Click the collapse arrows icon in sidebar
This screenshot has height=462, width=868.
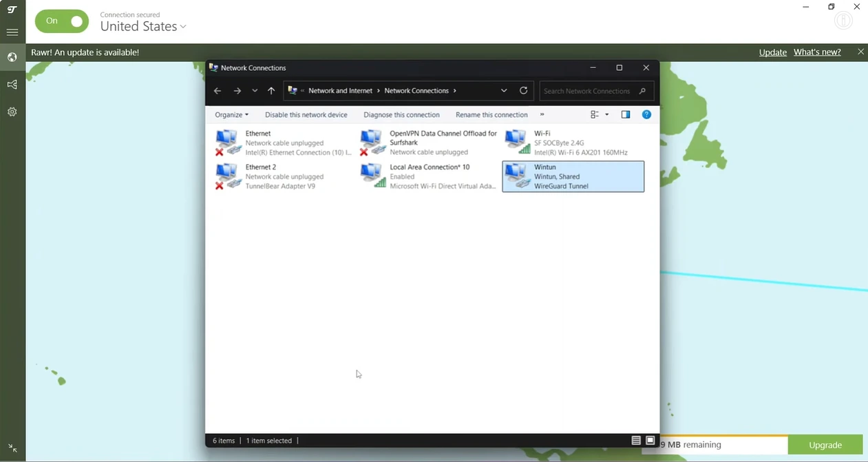12,448
